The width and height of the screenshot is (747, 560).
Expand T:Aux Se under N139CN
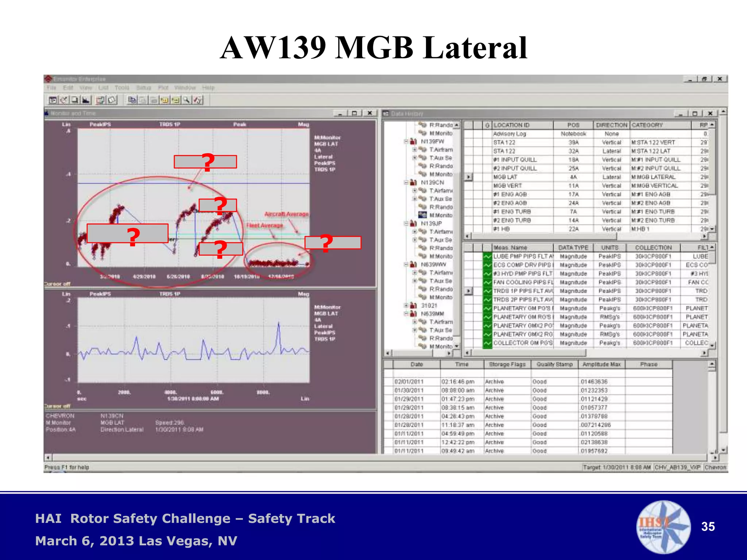point(415,199)
